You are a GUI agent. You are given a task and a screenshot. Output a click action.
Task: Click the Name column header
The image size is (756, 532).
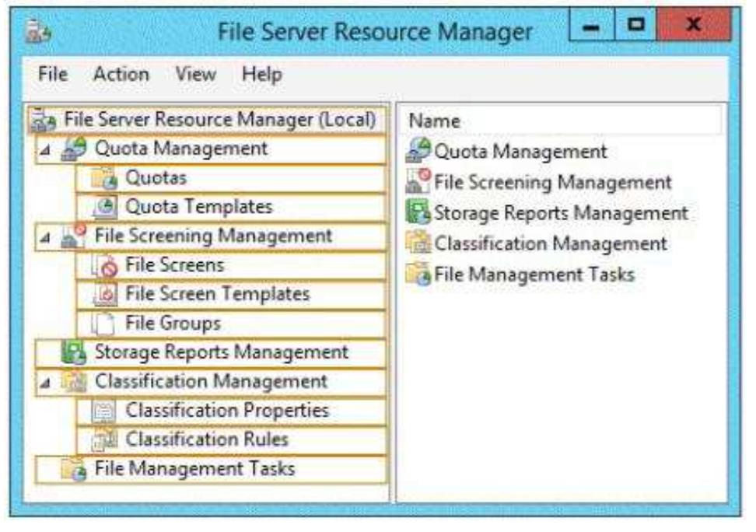point(560,121)
